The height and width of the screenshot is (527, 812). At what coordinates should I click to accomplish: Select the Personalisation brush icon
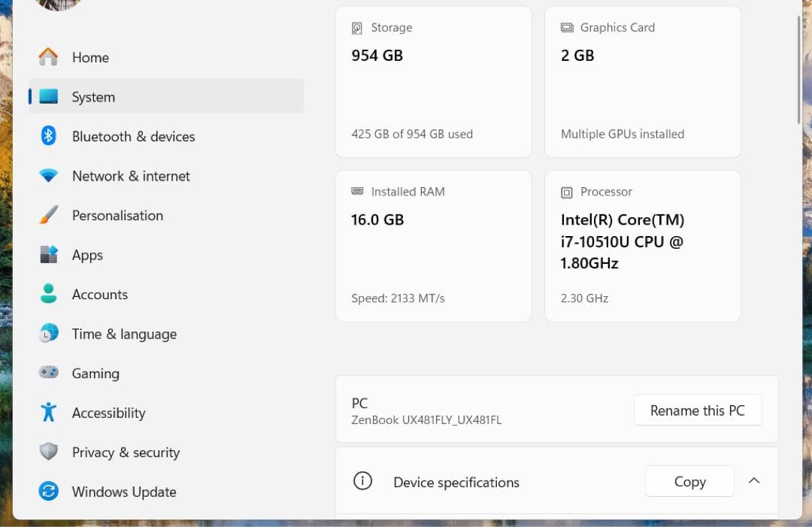[47, 215]
